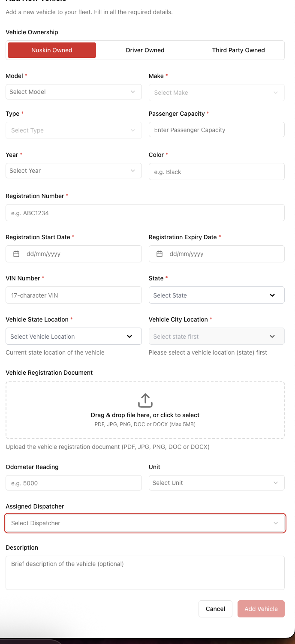This screenshot has height=644, width=295.
Task: Click the 17-character VIN input
Action: click(x=73, y=295)
